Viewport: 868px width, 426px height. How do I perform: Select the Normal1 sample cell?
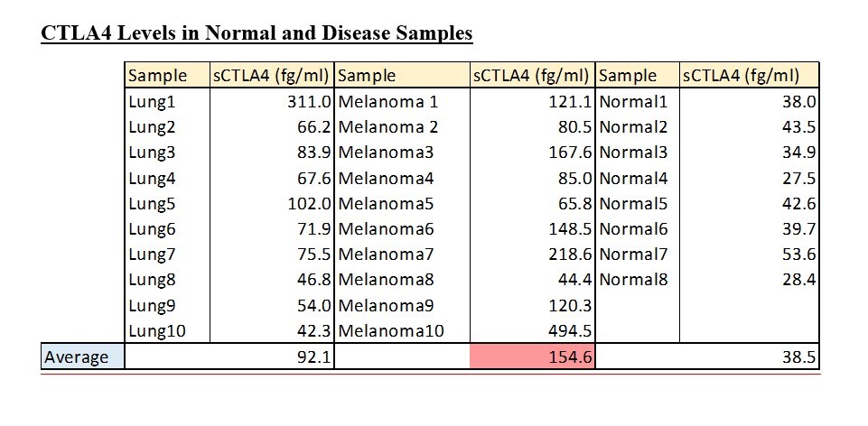(x=637, y=103)
